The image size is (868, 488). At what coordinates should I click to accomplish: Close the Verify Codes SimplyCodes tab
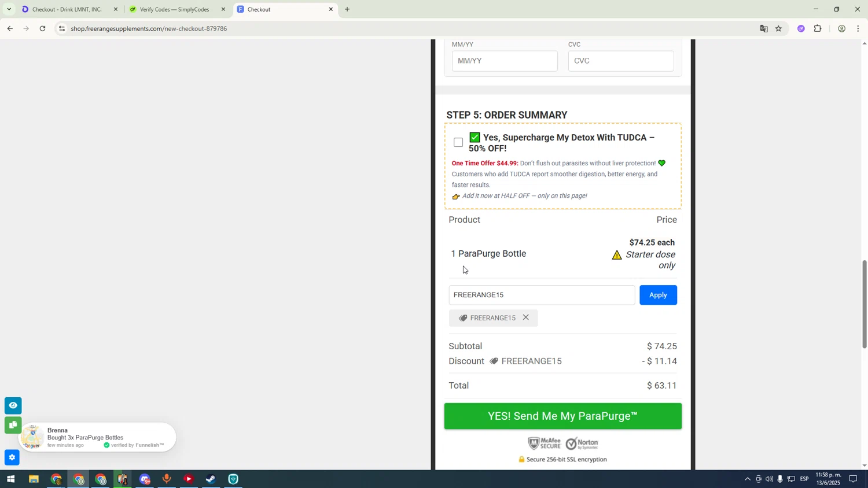[x=223, y=9]
